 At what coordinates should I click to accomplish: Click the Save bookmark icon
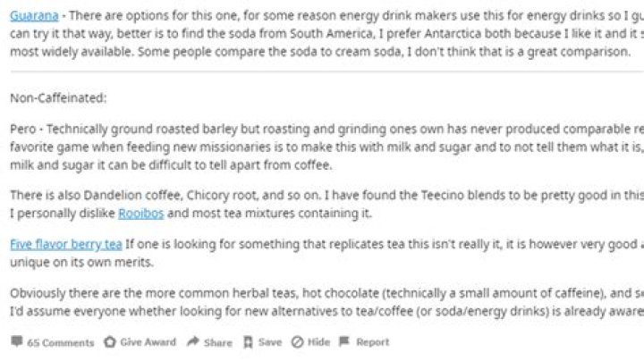point(249,341)
